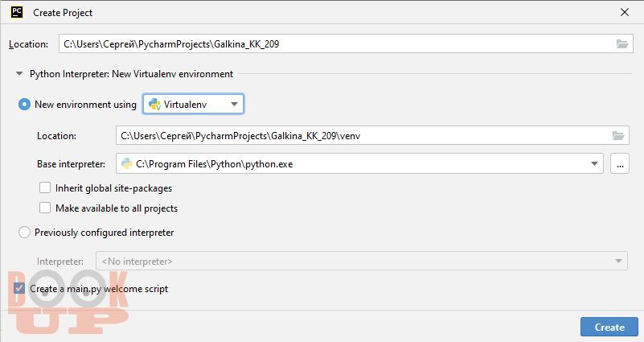Check Make available to all projects
This screenshot has height=342, width=644.
click(x=45, y=208)
